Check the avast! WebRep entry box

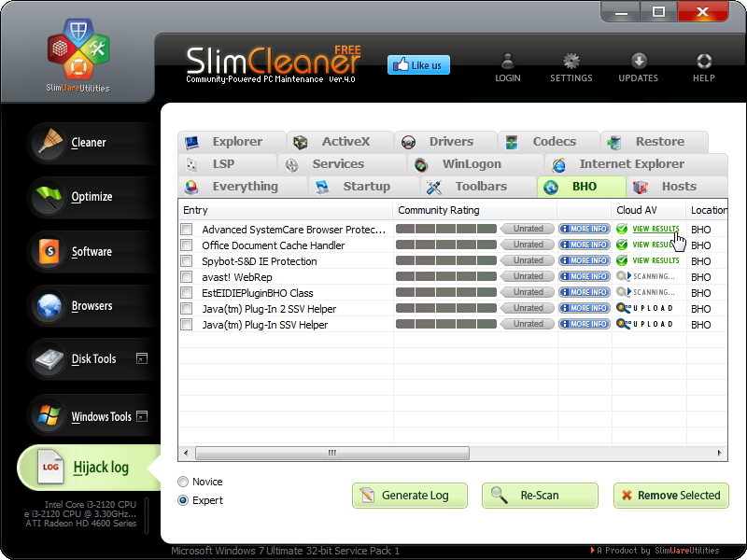[x=186, y=276]
